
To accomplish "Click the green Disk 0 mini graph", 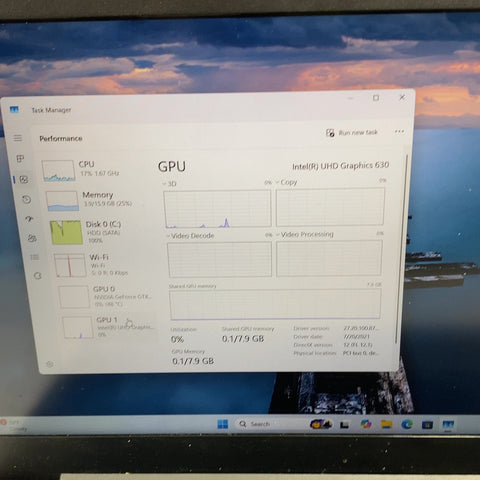I will [66, 232].
